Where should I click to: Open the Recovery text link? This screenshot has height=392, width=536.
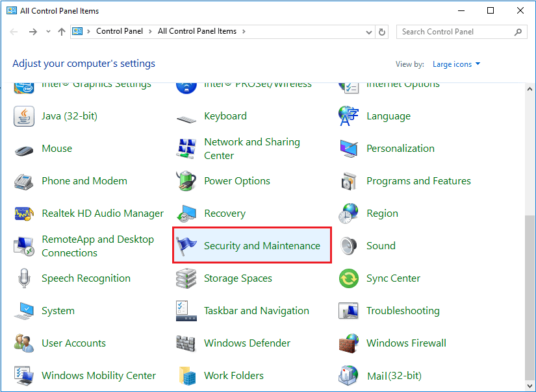click(225, 214)
